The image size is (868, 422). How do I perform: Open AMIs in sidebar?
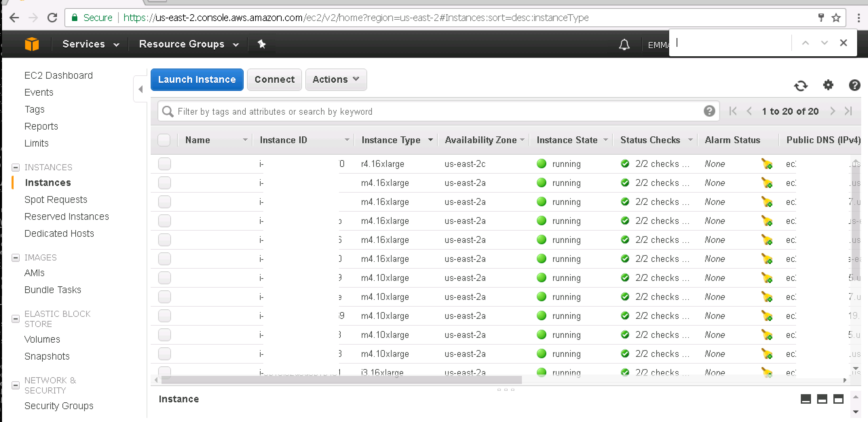[x=34, y=273]
